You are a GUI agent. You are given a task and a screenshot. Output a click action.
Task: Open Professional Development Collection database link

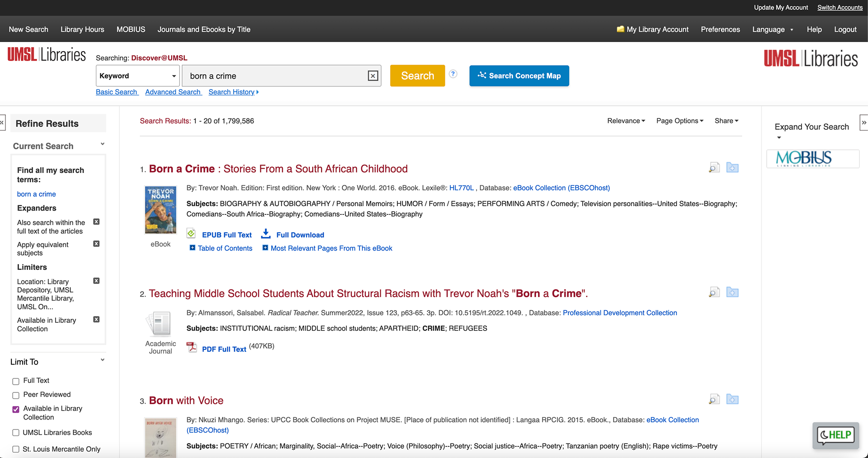[620, 313]
